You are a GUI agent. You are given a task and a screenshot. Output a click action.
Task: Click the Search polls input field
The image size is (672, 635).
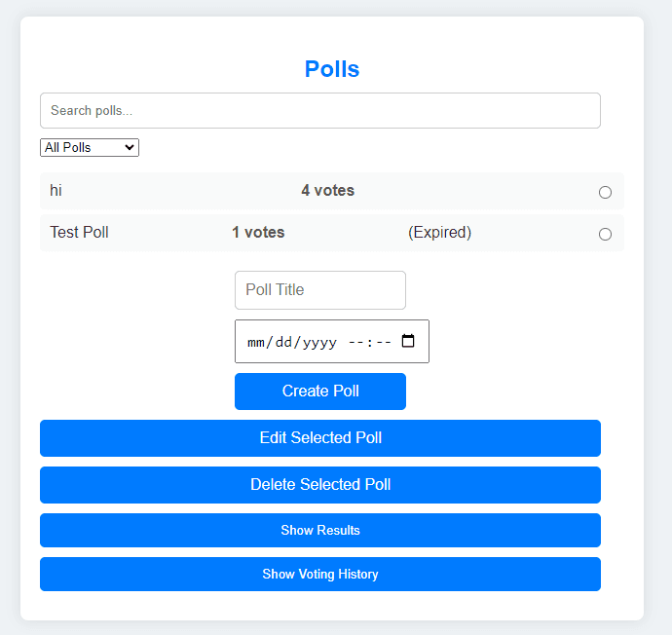319,111
